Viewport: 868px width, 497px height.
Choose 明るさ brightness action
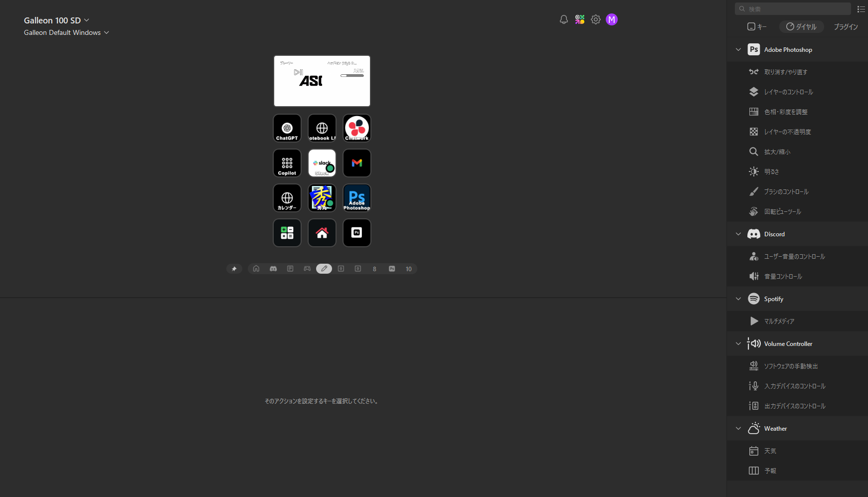click(797, 171)
